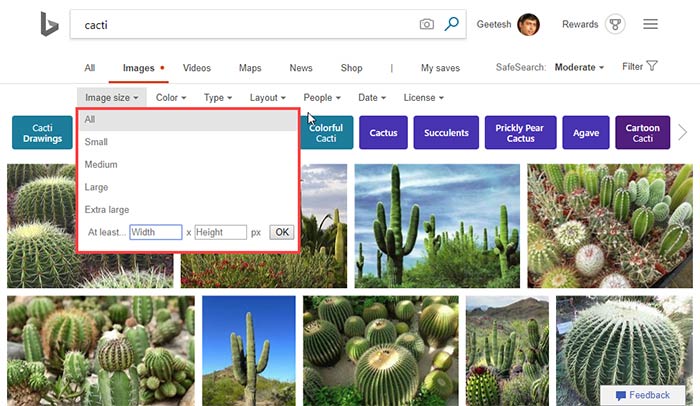
Task: Click the Filter funnel icon
Action: click(652, 67)
